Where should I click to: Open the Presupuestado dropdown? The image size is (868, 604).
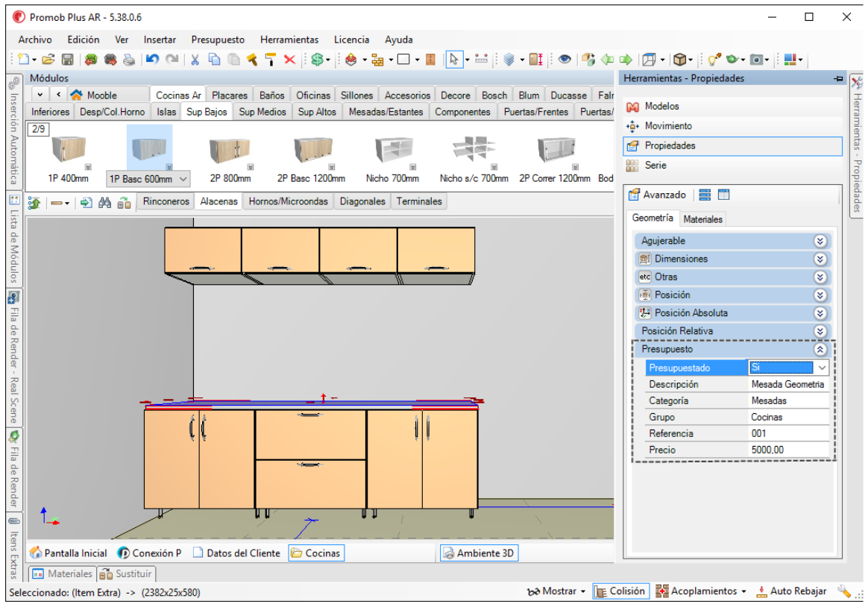[x=822, y=368]
